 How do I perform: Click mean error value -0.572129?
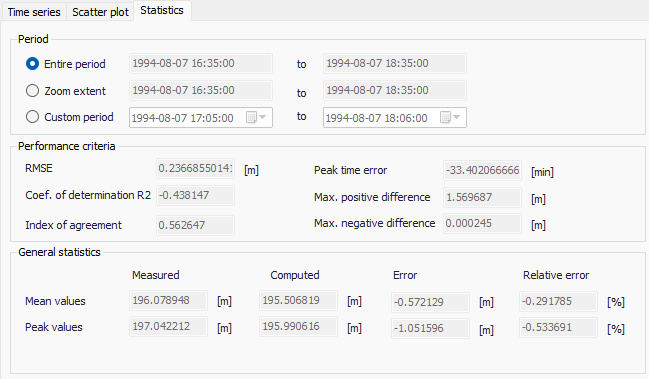tap(430, 302)
